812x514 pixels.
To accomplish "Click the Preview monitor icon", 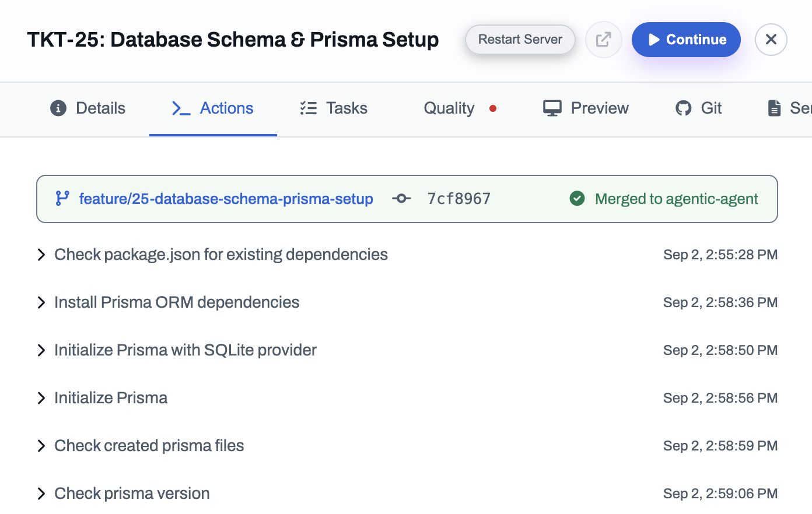I will (552, 108).
